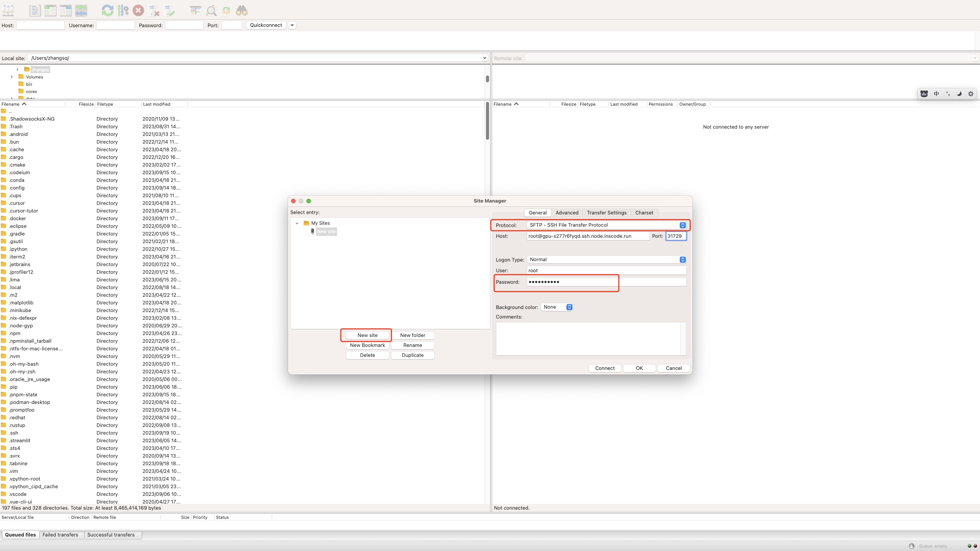Click the Connect button in Site Manager
Image resolution: width=980 pixels, height=551 pixels.
coord(604,368)
